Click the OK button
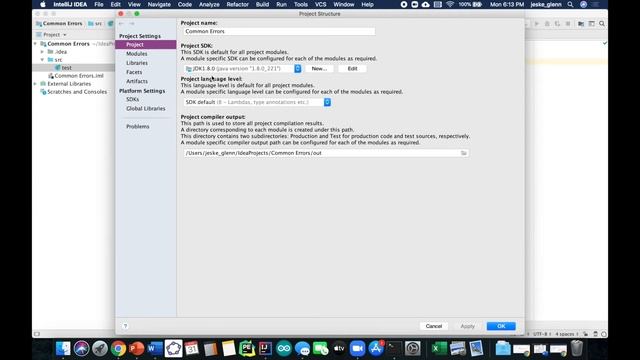 [501, 326]
